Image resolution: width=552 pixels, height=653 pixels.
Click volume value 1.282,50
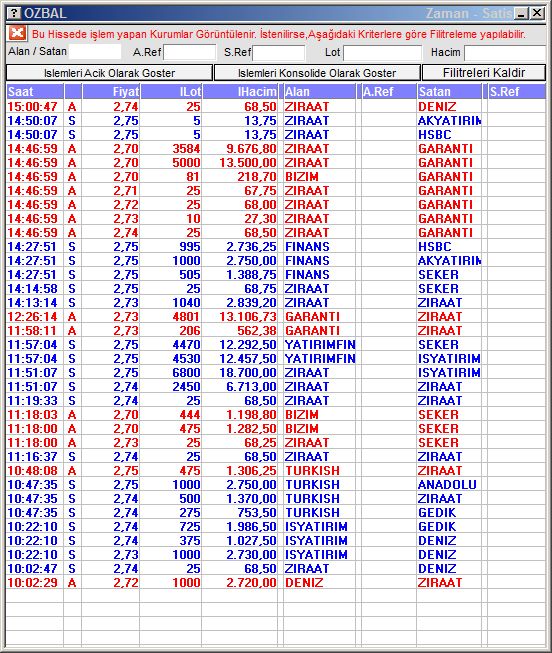[251, 429]
